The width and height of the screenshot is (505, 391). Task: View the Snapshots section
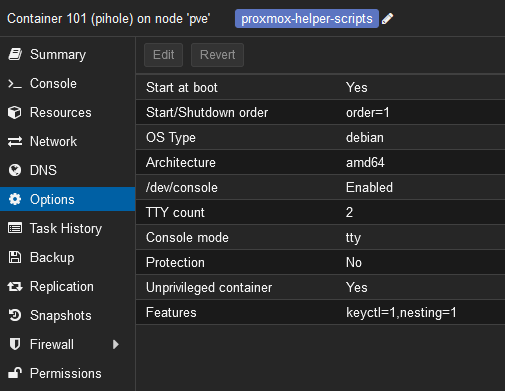(67, 315)
